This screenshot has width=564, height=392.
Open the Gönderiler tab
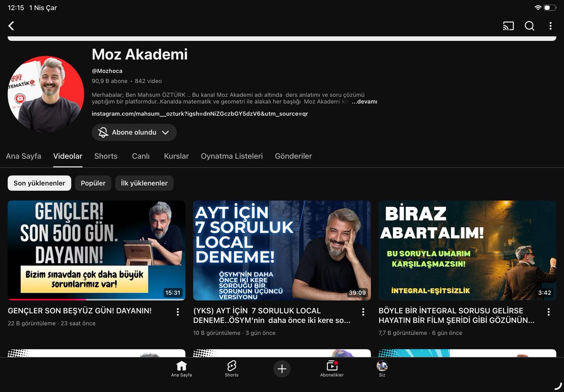(293, 156)
